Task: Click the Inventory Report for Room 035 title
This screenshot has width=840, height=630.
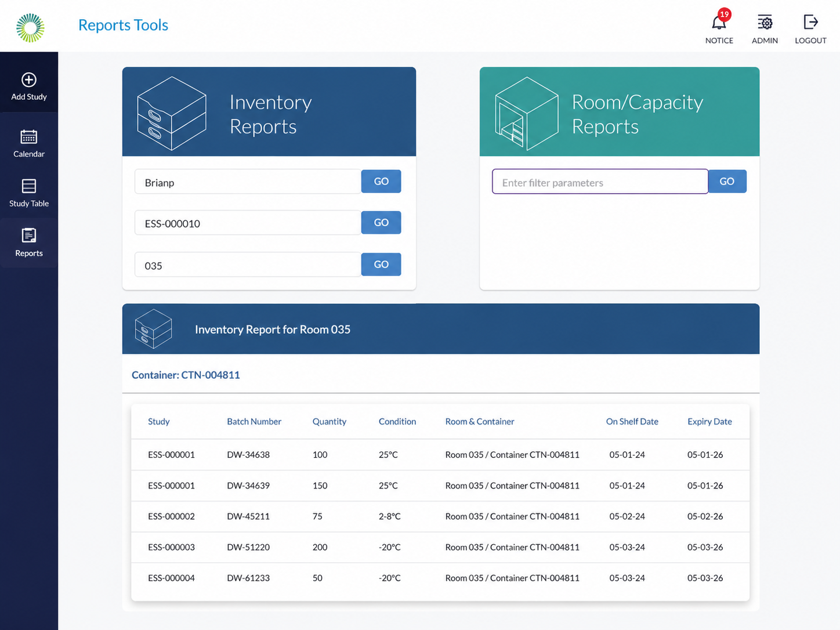Action: (273, 330)
